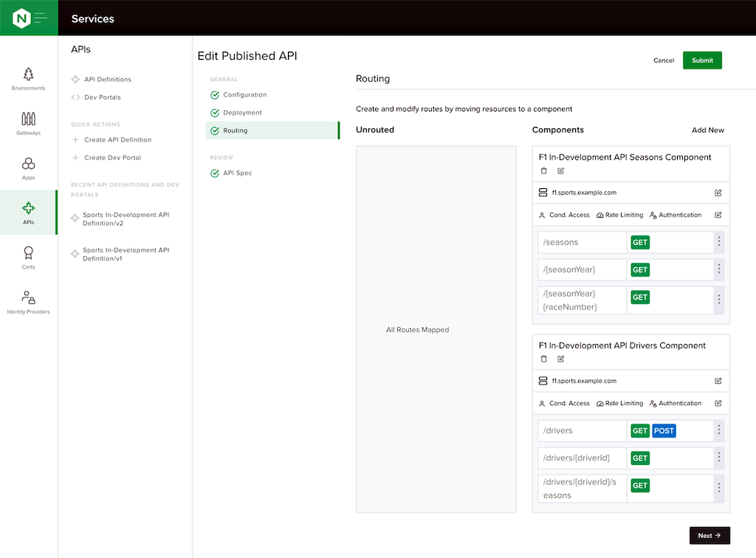The width and height of the screenshot is (756, 558).
Task: Click GET badge on /drivers/{driverId} route
Action: point(640,458)
